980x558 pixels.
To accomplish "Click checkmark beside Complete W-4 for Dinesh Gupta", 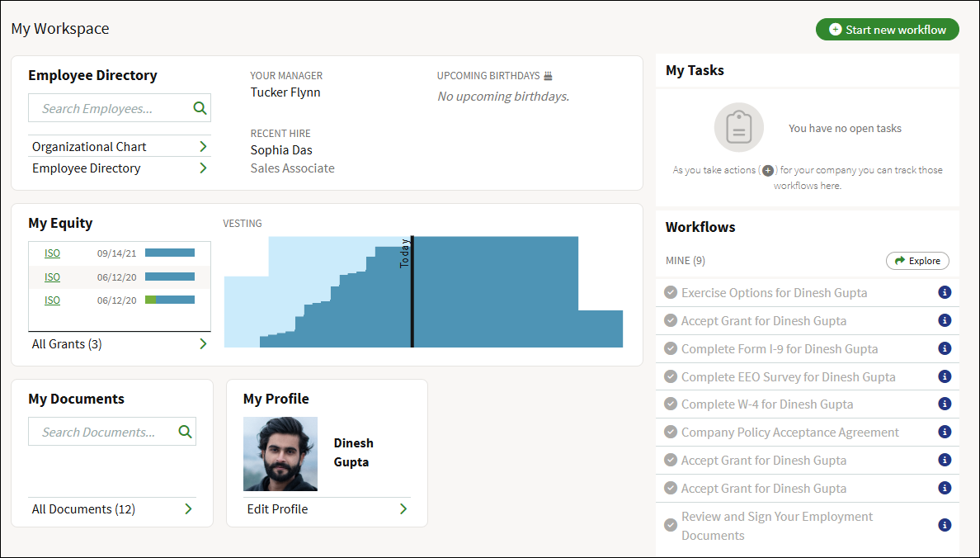I will 671,404.
